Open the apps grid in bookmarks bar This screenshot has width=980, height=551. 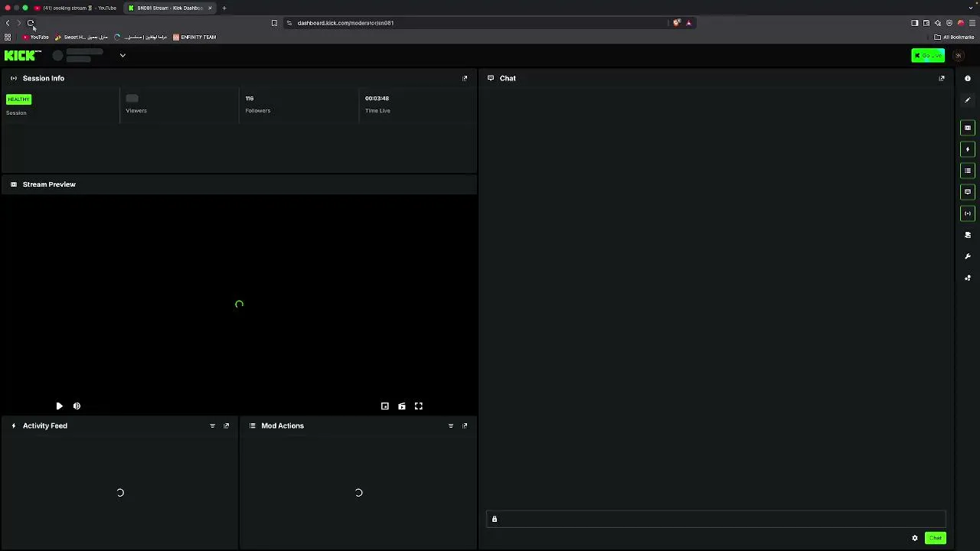point(8,37)
